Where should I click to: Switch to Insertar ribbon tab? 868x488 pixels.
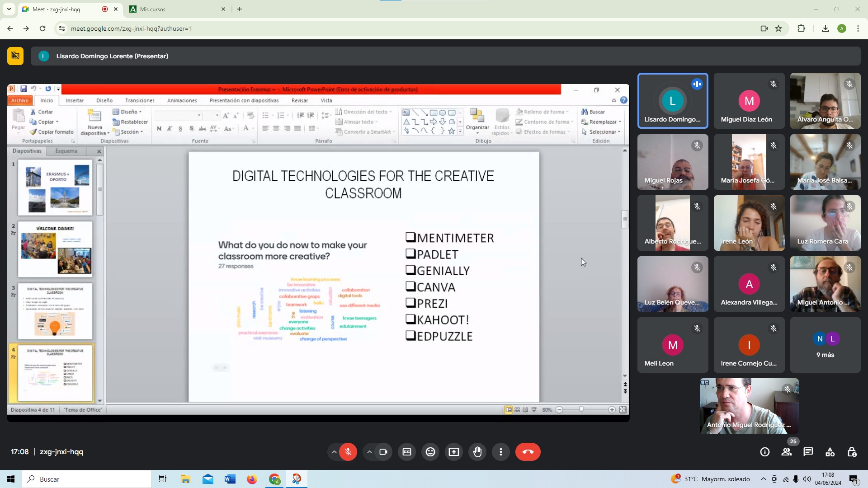75,100
